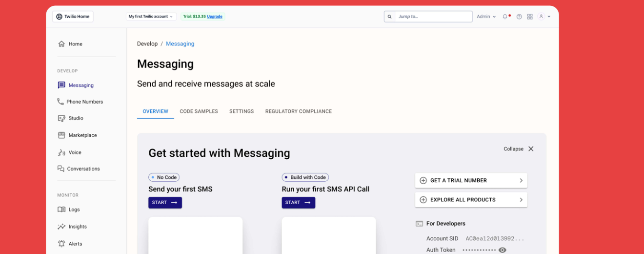Start Send your first SMS

coord(165,203)
